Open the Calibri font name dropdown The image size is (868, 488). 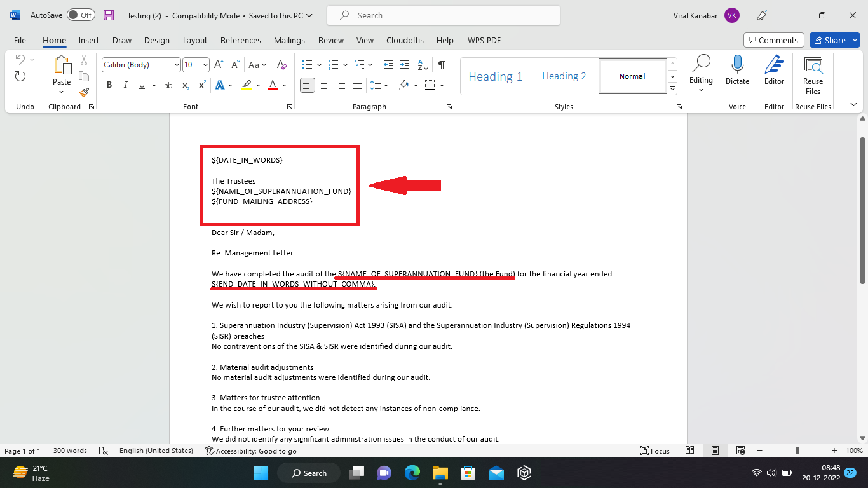(x=177, y=65)
